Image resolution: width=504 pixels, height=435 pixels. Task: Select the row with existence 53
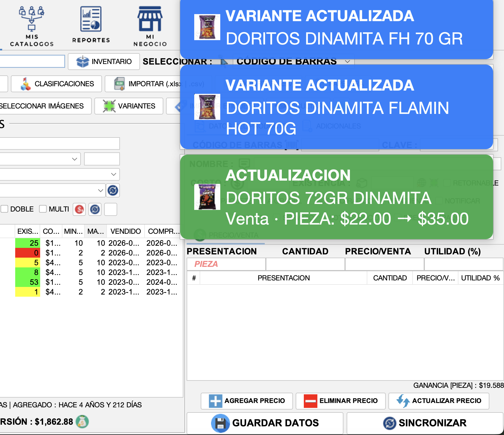[x=91, y=282]
